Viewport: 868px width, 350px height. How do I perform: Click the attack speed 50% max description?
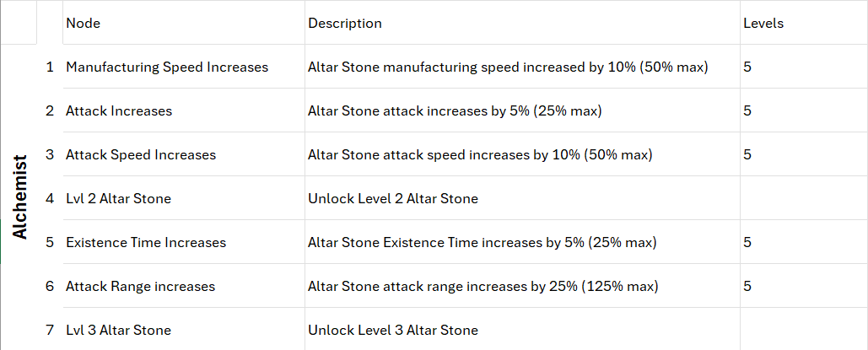click(522, 154)
